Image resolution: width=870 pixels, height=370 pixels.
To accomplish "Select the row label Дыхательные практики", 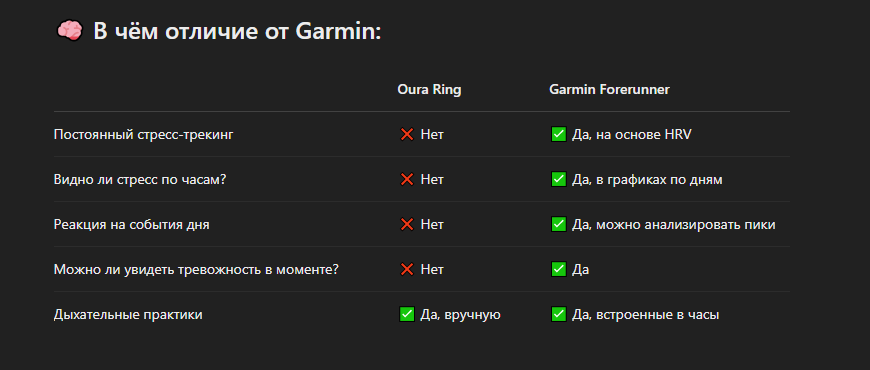I will pos(128,315).
